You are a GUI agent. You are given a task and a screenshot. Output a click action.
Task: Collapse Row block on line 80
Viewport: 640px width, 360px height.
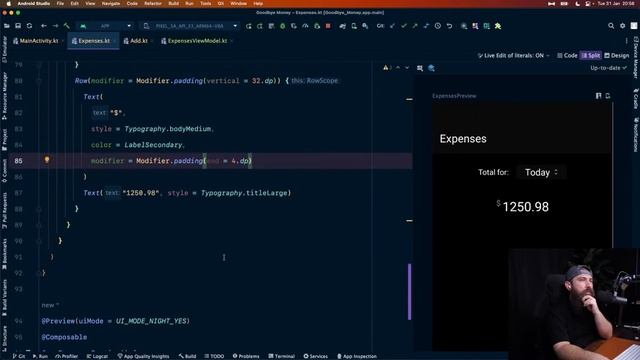click(39, 81)
